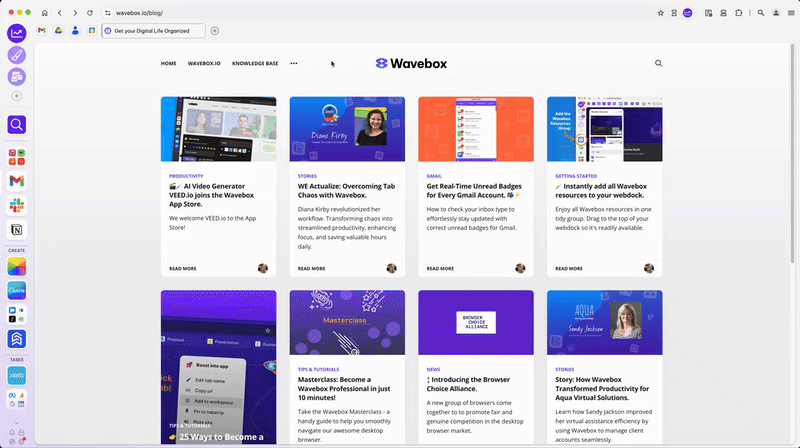
Task: Add a new space with sidebar plus
Action: [17, 96]
